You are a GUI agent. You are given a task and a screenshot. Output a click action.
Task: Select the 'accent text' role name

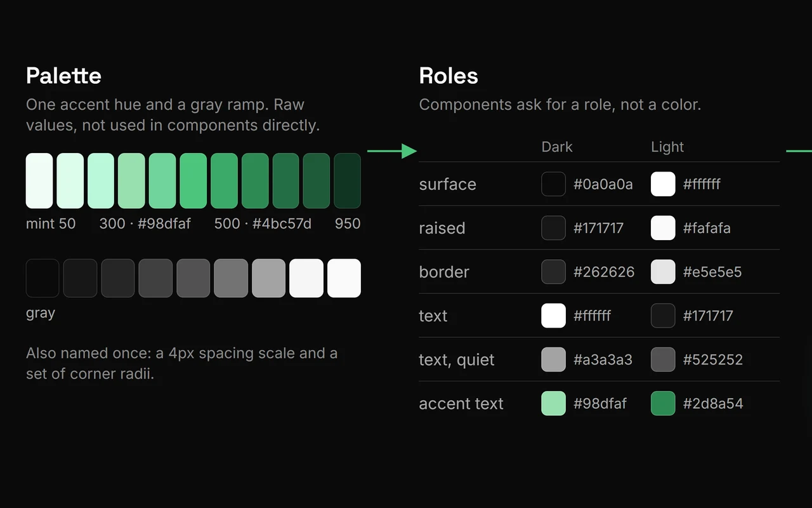point(461,403)
